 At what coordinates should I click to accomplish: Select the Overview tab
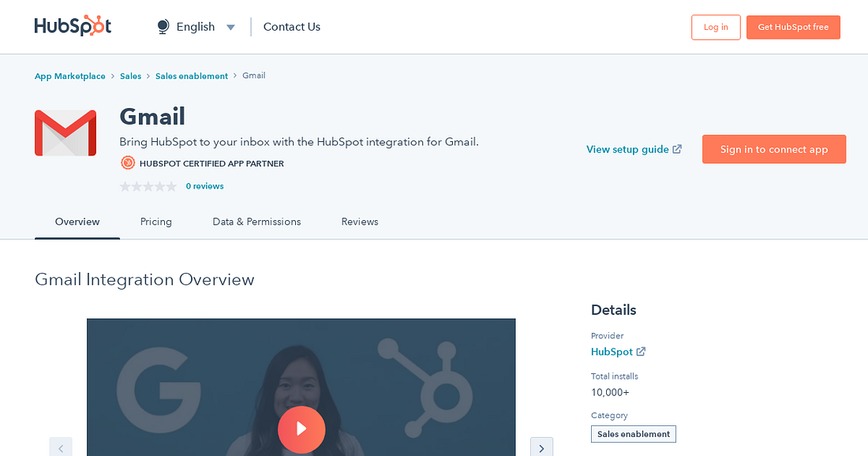[x=77, y=222]
